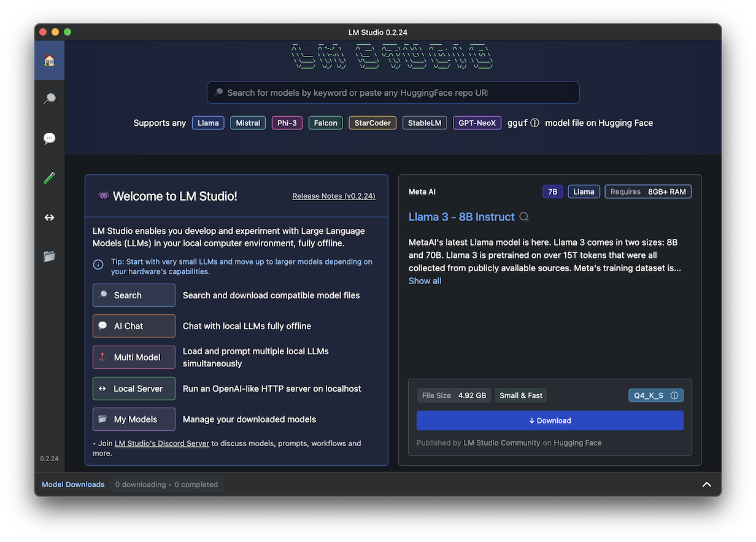Click the Small & Fast tag
756x542 pixels.
click(x=521, y=395)
